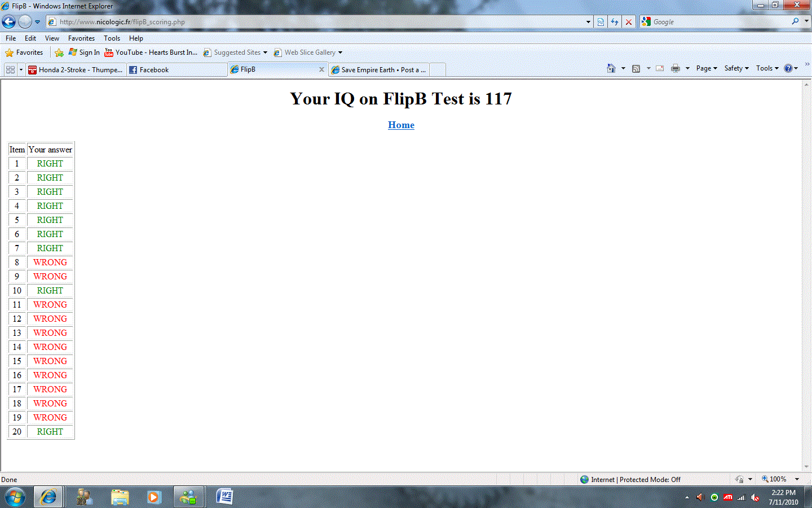
Task: Click the Compatibility View icon
Action: pos(601,22)
